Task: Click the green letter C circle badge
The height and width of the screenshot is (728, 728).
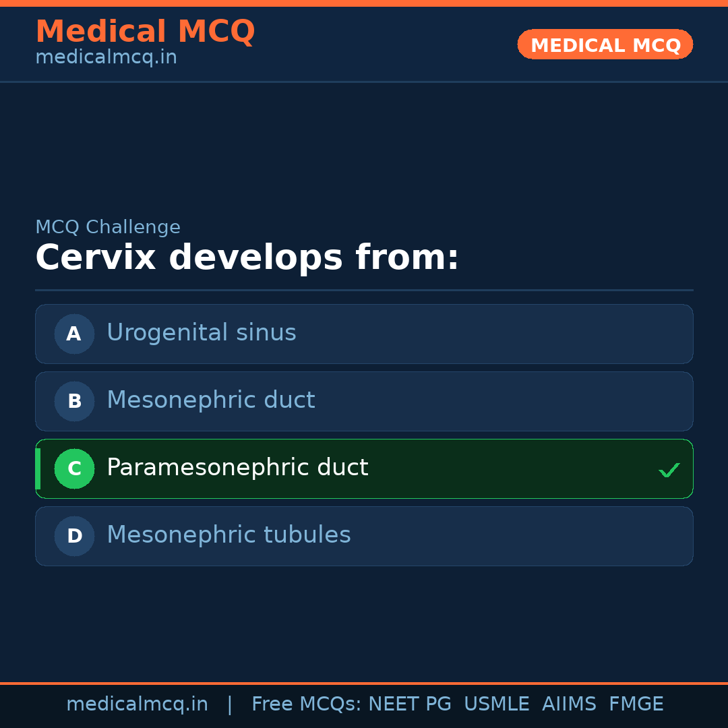Action: (74, 468)
